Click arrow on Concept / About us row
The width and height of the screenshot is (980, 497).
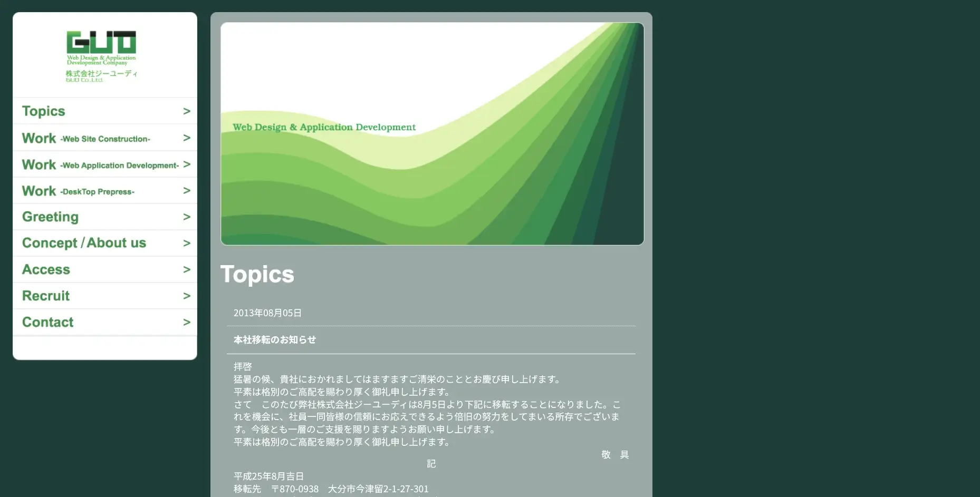click(x=187, y=243)
